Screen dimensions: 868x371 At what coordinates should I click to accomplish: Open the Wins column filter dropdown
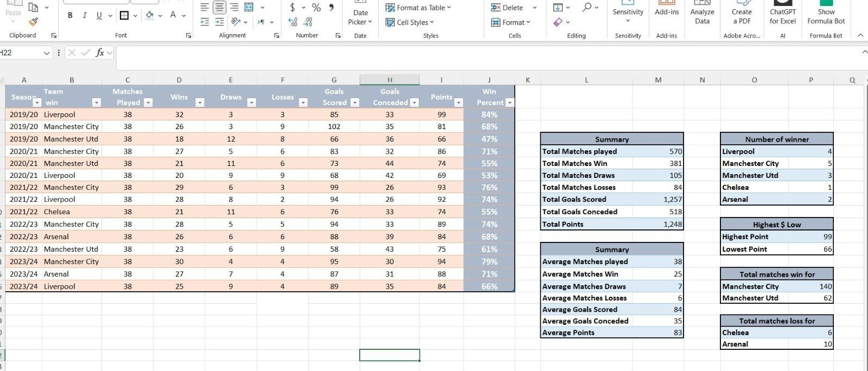[200, 103]
